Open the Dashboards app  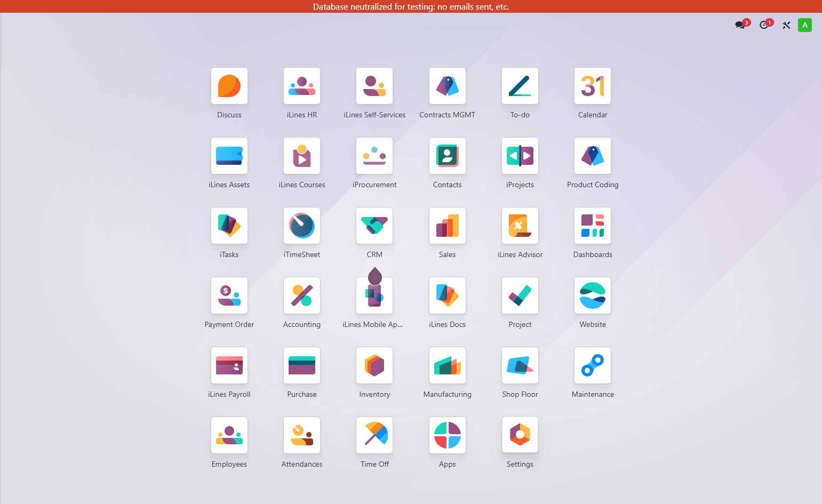(593, 226)
